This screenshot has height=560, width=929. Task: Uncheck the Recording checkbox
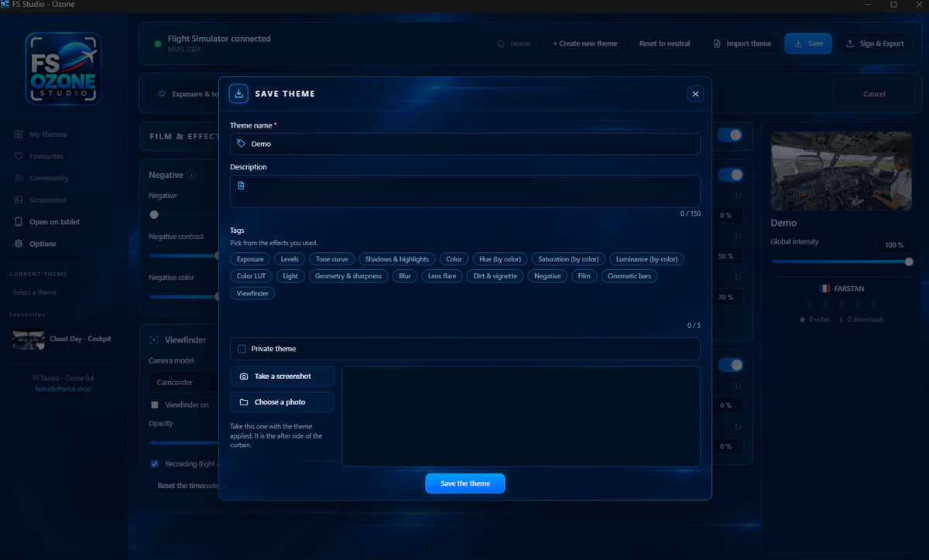154,464
